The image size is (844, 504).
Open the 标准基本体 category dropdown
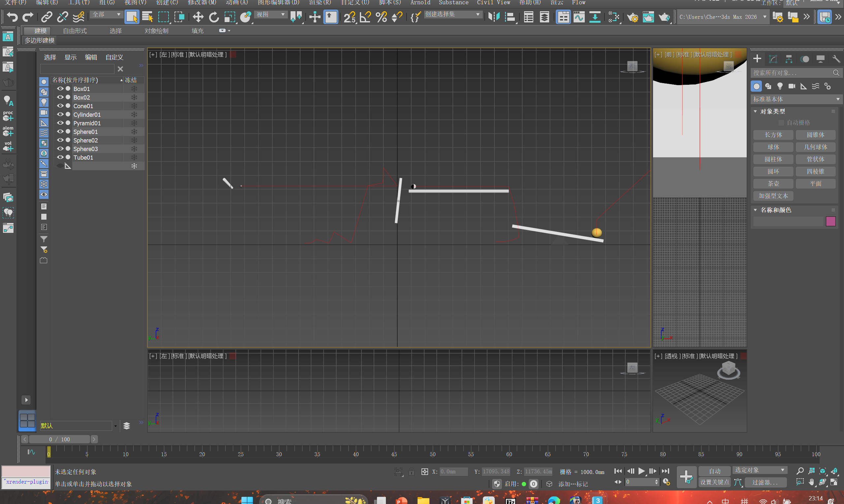point(796,99)
